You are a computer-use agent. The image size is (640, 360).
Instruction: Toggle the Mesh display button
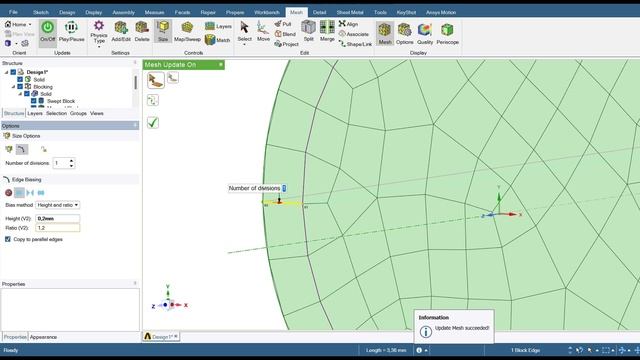pos(384,33)
